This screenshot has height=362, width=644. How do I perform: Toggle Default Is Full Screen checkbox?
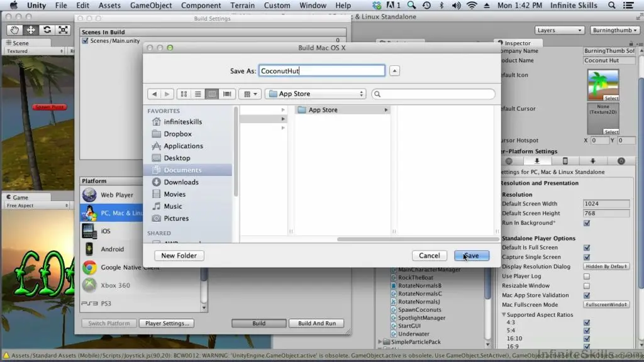[587, 248]
